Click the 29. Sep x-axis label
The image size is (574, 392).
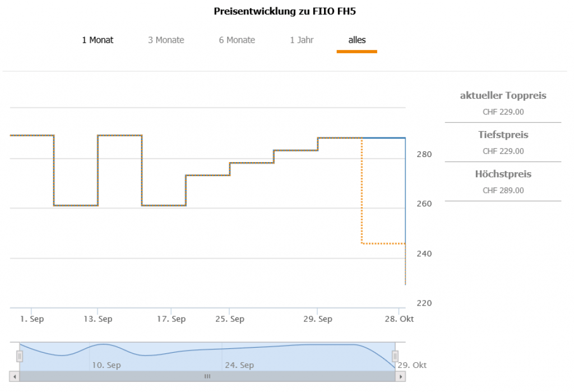pyautogui.click(x=317, y=319)
